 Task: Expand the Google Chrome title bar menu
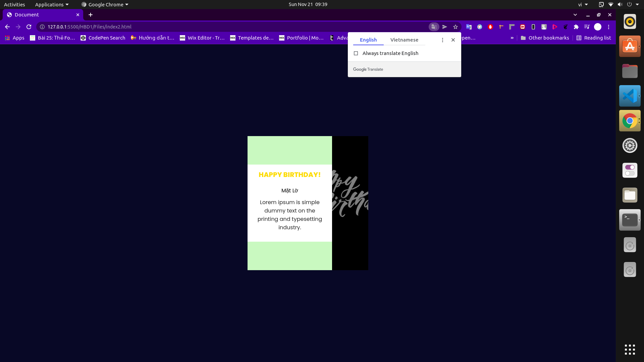(105, 4)
